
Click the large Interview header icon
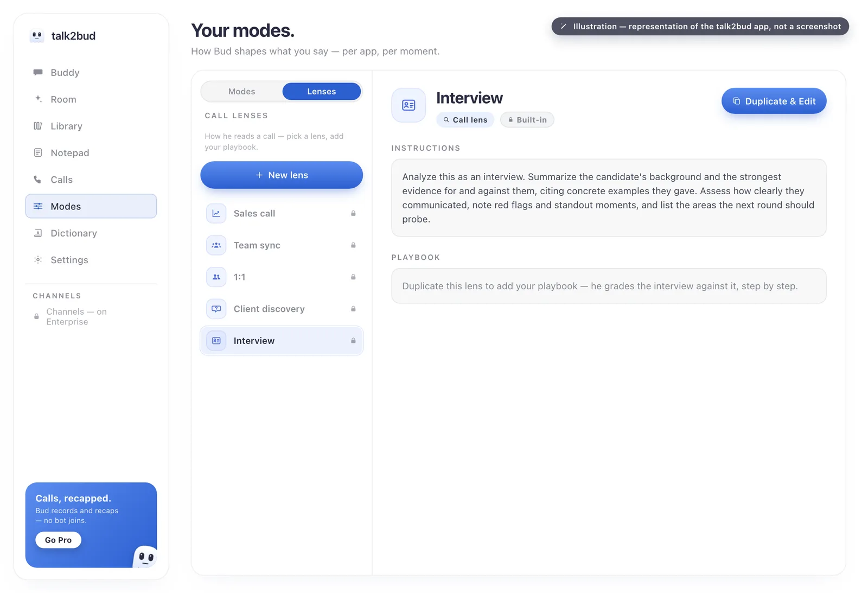tap(409, 105)
